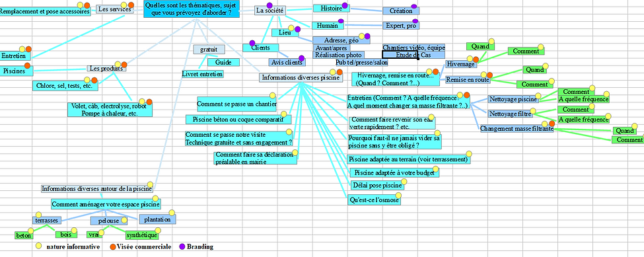The image size is (644, 257).
Task: Click the "Nettoyage piscine" box
Action: pos(513,99)
